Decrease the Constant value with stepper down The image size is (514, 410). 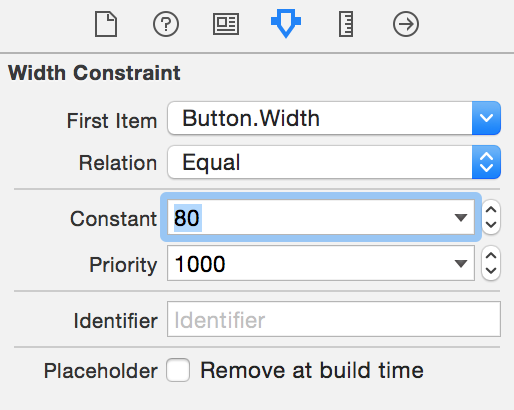pos(491,225)
